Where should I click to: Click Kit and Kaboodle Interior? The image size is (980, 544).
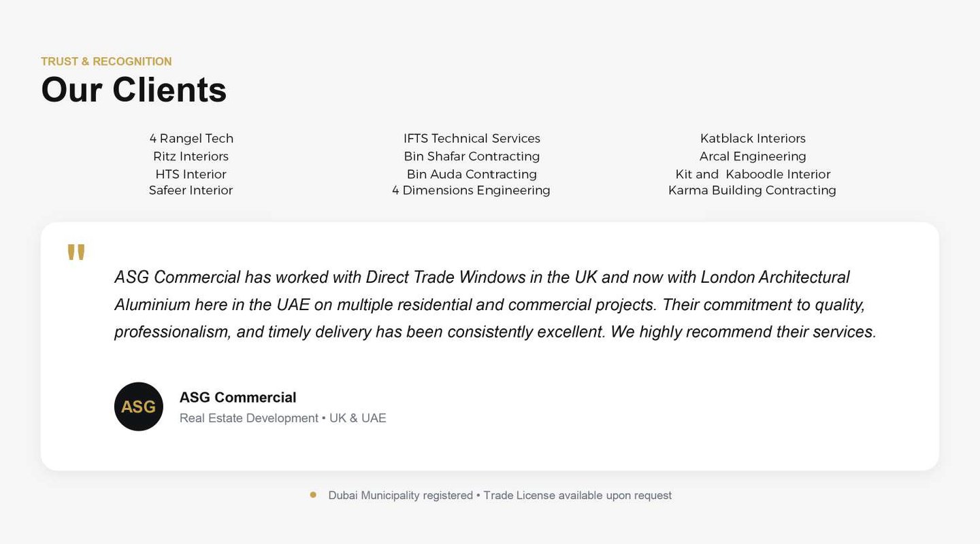pos(753,174)
